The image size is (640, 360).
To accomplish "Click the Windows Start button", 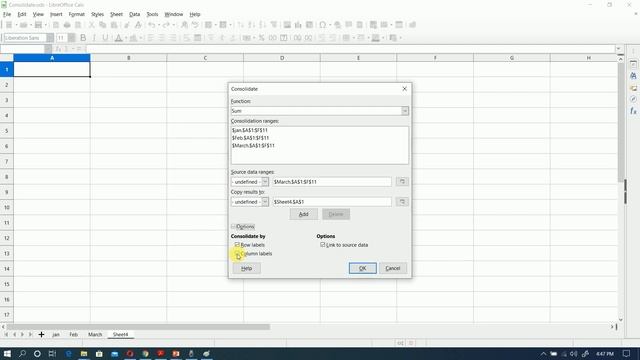I will (x=7, y=353).
